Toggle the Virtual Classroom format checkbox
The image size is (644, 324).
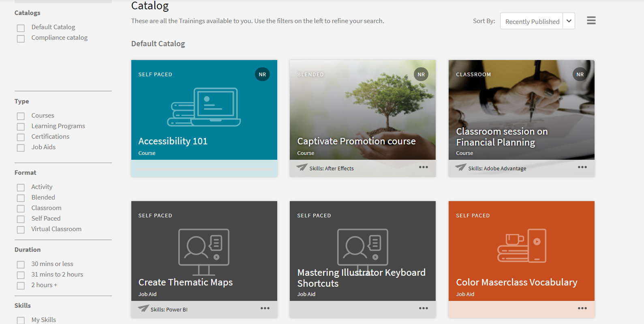point(21,230)
